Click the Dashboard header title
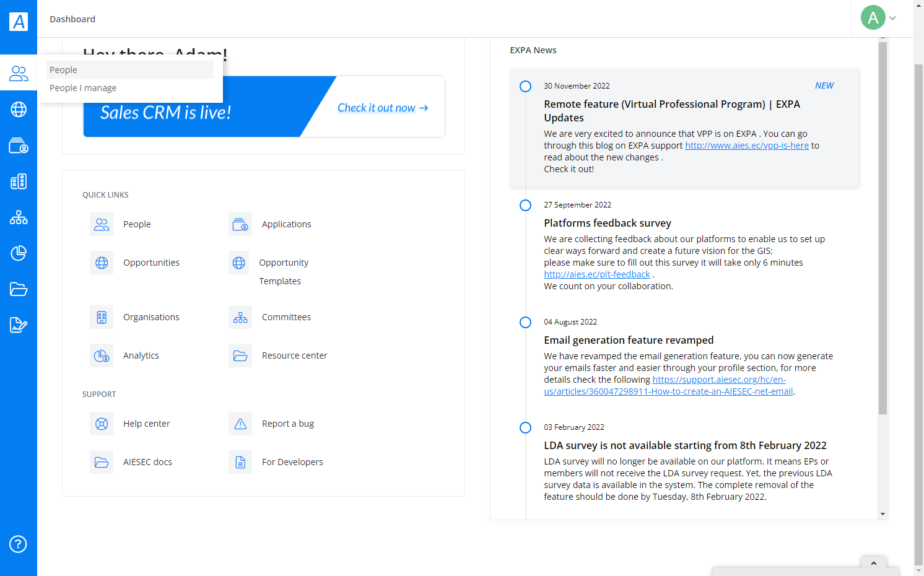Screen dimensions: 924x576 coord(72,19)
